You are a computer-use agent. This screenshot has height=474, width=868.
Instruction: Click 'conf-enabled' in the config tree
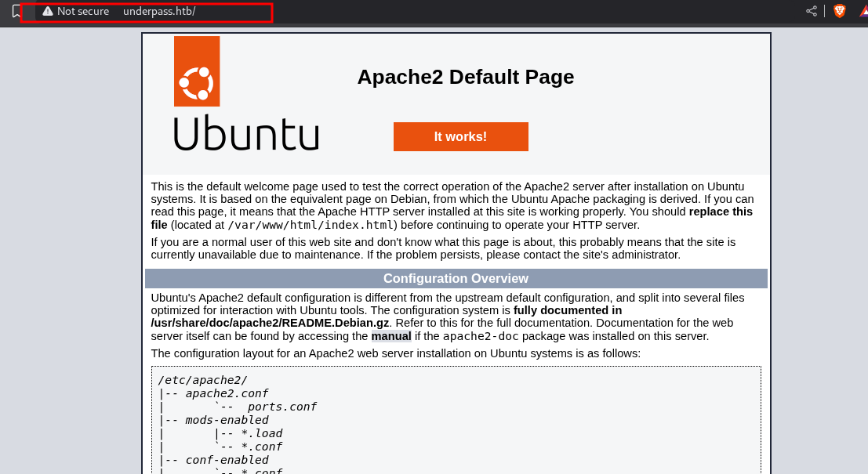227,460
